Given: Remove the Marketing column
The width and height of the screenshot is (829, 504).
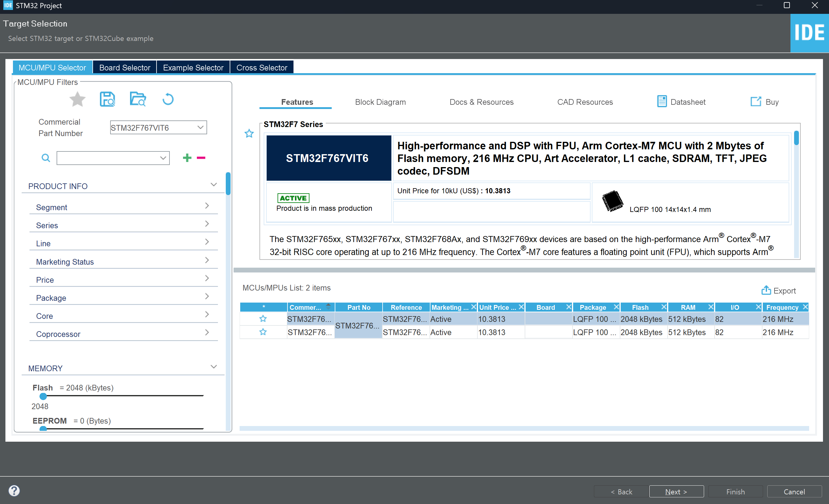Looking at the screenshot, I should point(473,307).
